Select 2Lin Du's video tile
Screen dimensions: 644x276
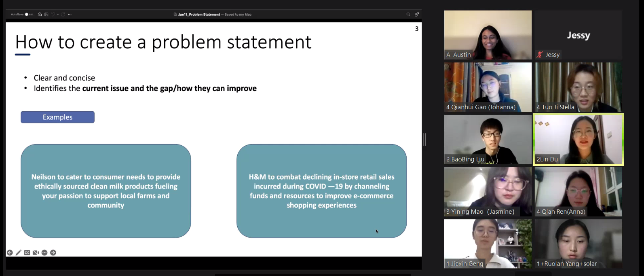(579, 140)
